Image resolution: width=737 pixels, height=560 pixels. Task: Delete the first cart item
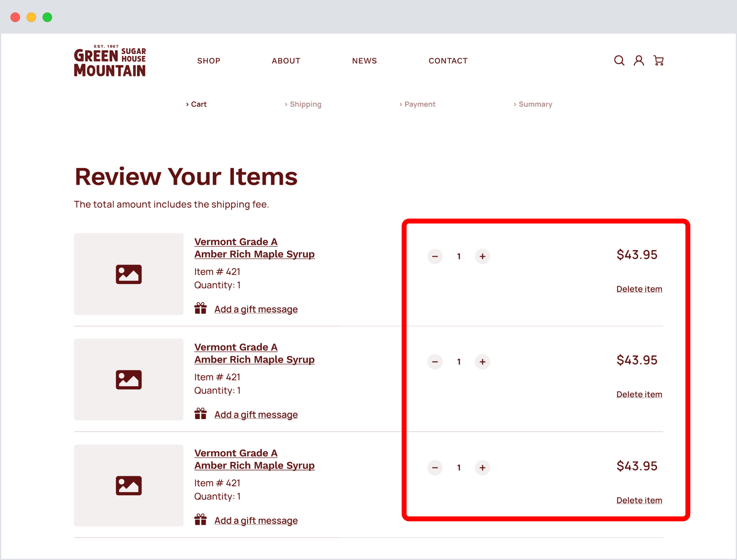coord(639,289)
